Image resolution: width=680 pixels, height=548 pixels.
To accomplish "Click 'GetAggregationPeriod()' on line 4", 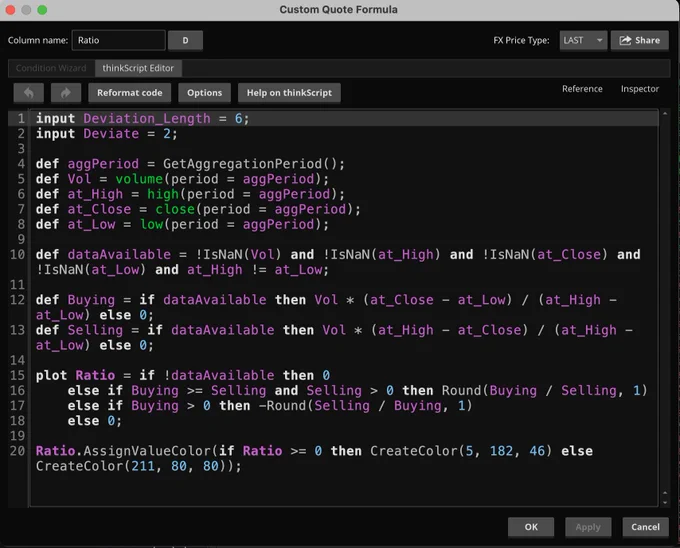I will 249,164.
